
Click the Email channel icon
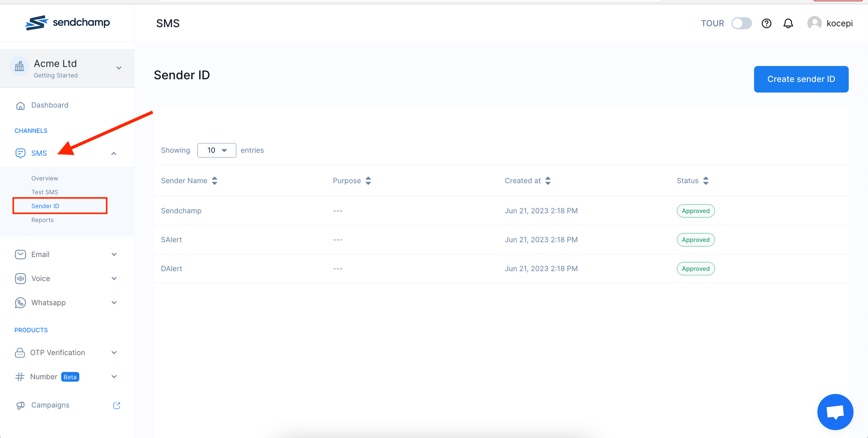click(x=20, y=255)
